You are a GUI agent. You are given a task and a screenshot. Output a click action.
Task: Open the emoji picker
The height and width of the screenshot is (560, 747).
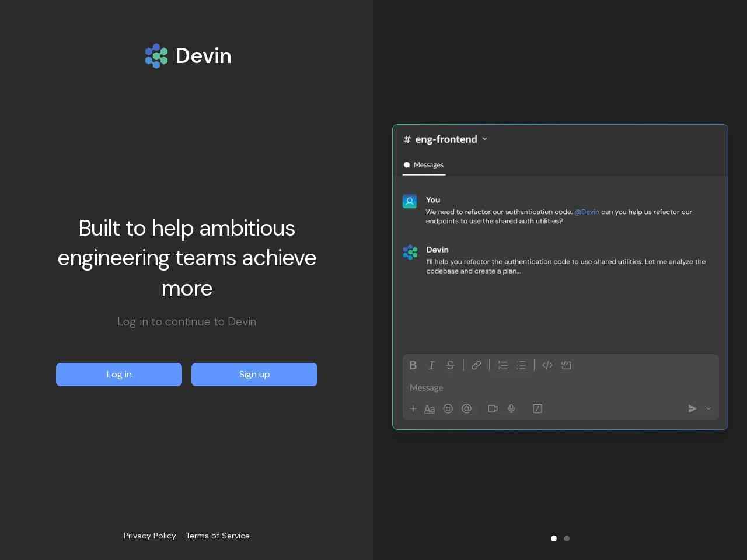point(448,408)
